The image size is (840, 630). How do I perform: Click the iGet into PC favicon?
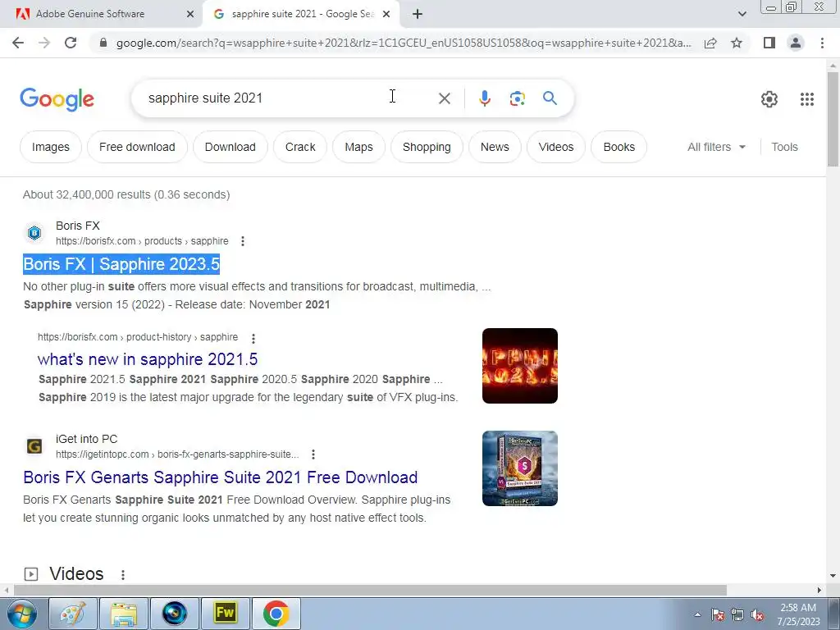click(34, 446)
